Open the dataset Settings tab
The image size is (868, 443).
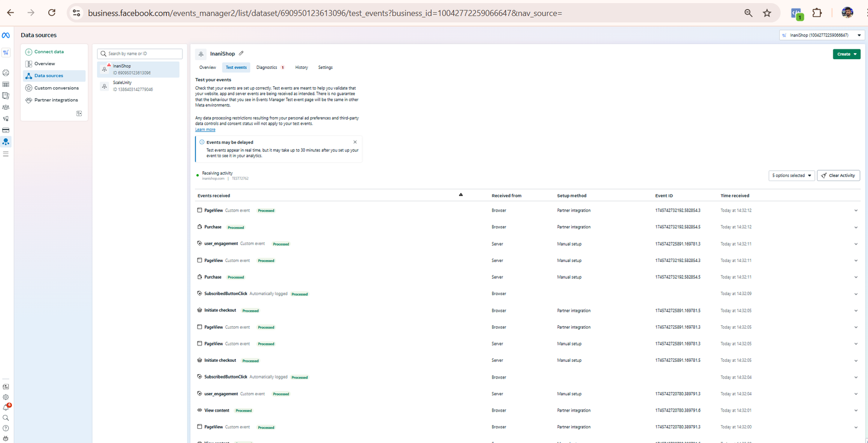325,68
